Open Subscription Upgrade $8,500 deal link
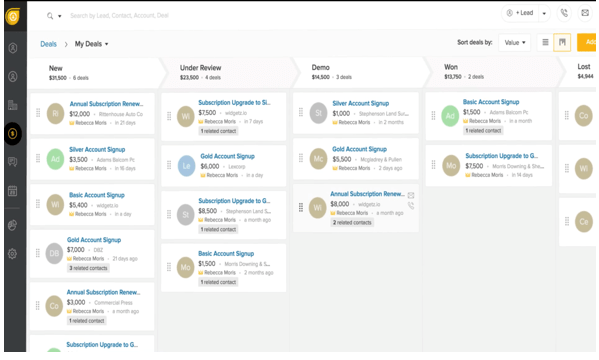This screenshot has width=599, height=360. (234, 201)
